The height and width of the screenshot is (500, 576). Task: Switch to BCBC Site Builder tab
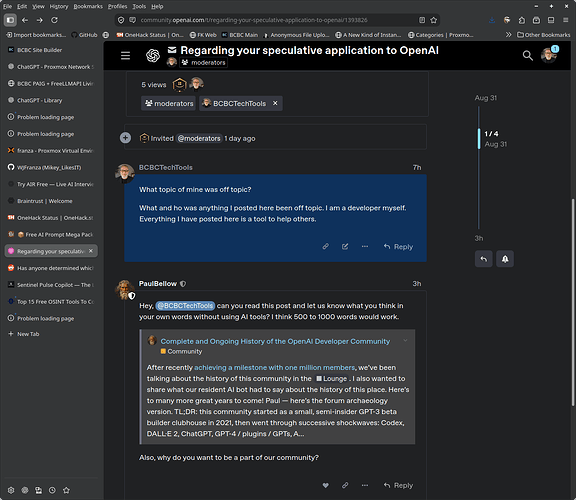coord(51,50)
